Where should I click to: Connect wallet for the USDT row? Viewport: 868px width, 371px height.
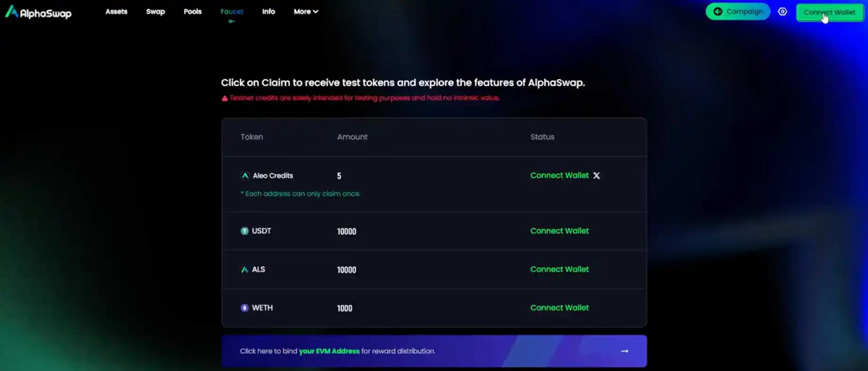[559, 231]
